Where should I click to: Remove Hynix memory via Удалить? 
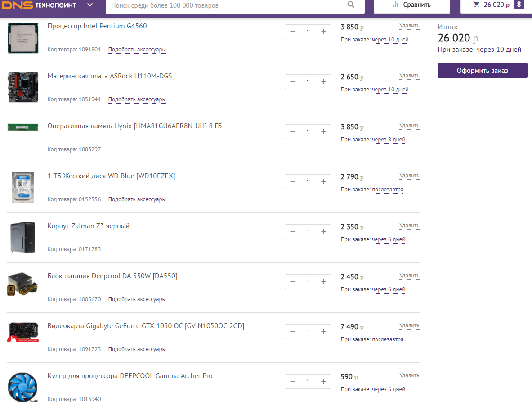coord(409,126)
